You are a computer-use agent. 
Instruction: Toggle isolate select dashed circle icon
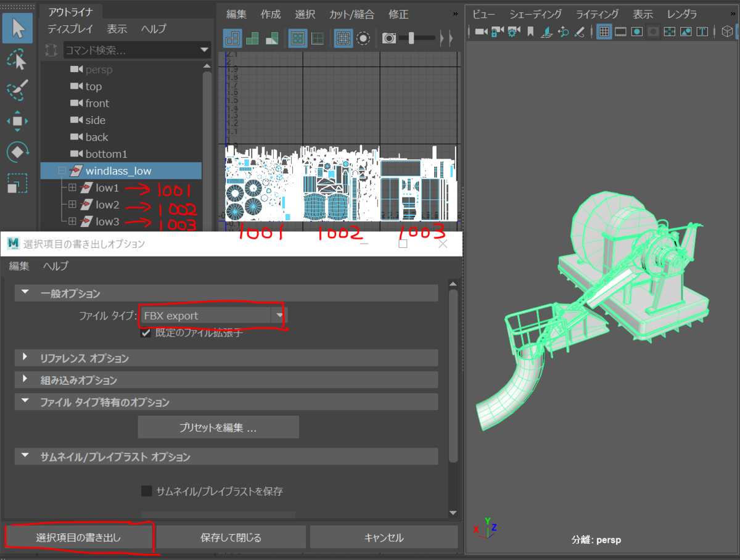tap(363, 38)
